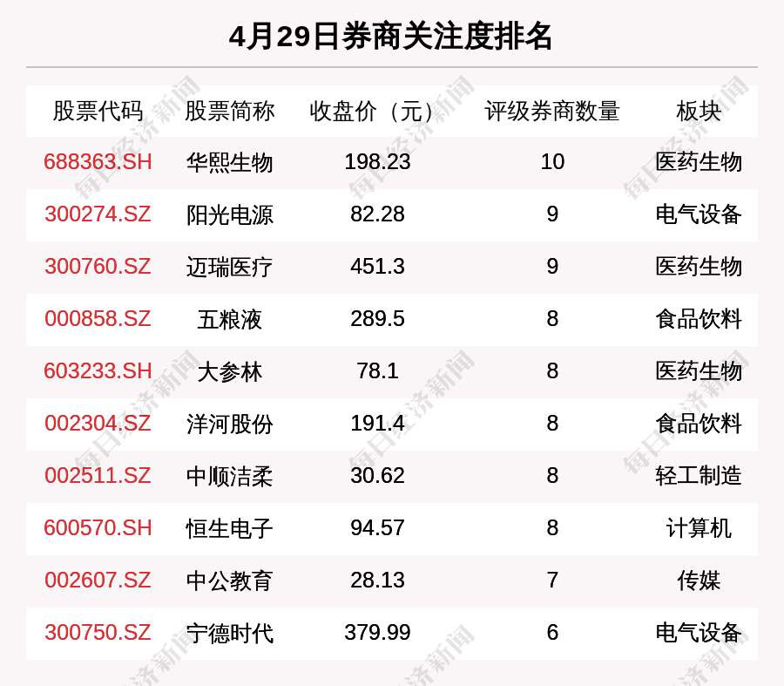The width and height of the screenshot is (784, 686).
Task: Click closing price 451.3
Action: point(377,266)
